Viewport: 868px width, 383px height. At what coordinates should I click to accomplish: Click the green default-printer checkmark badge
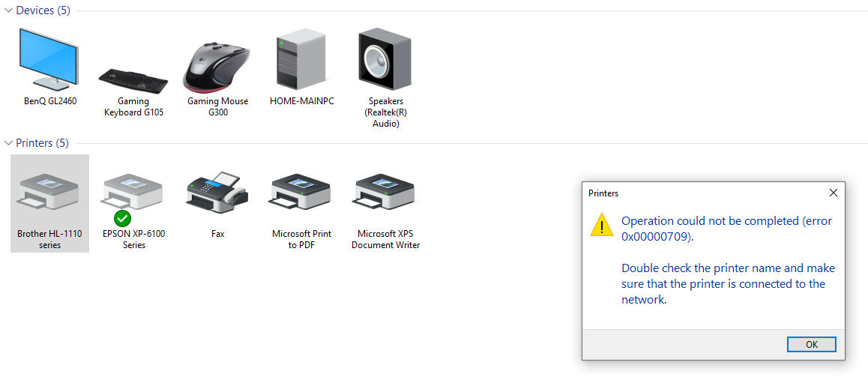(122, 218)
